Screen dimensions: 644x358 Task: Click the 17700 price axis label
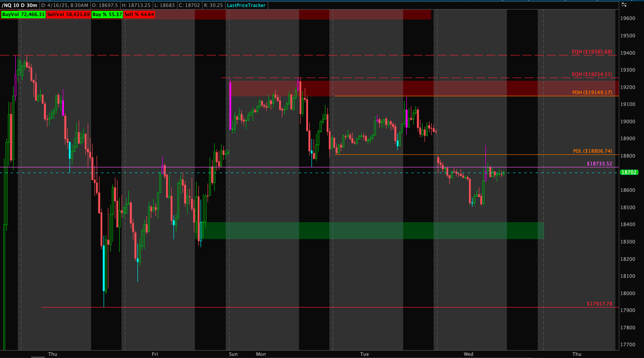click(628, 344)
